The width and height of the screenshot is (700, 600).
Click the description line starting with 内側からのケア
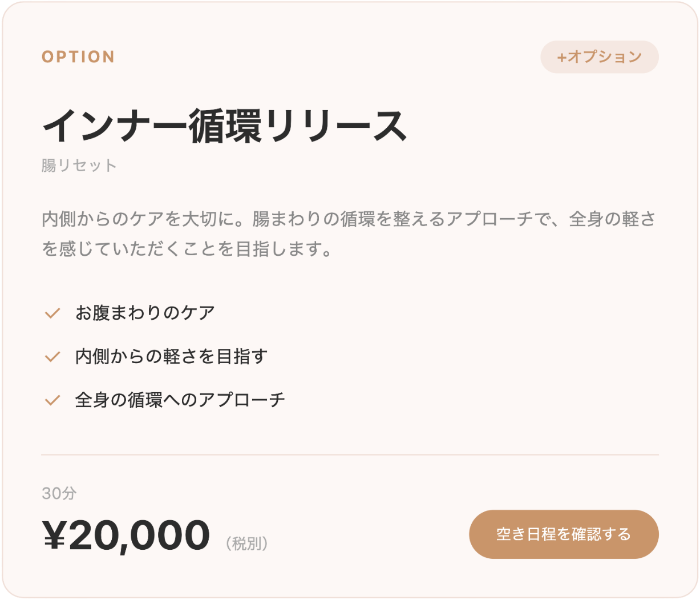tap(349, 220)
